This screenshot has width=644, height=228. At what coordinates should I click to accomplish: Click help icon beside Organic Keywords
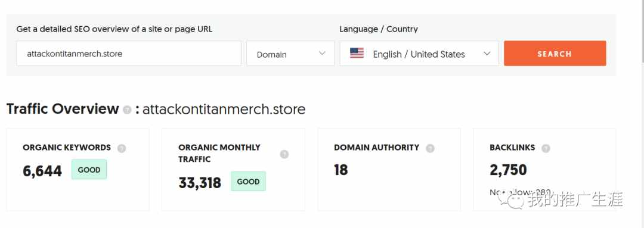click(122, 148)
